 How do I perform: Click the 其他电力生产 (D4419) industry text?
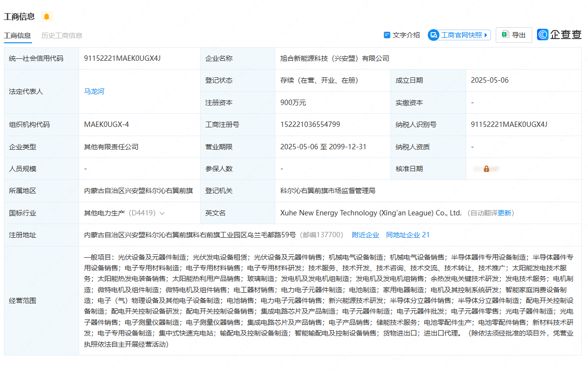coord(119,213)
